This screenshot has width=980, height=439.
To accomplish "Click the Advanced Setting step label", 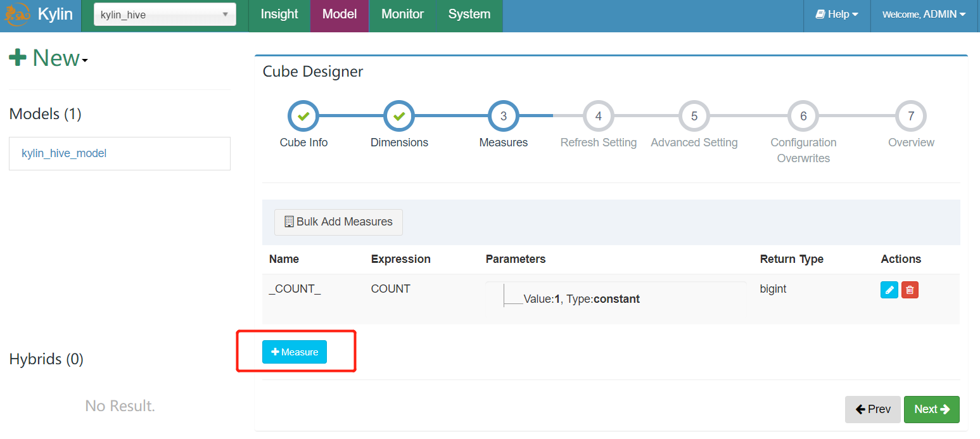I will tap(694, 143).
